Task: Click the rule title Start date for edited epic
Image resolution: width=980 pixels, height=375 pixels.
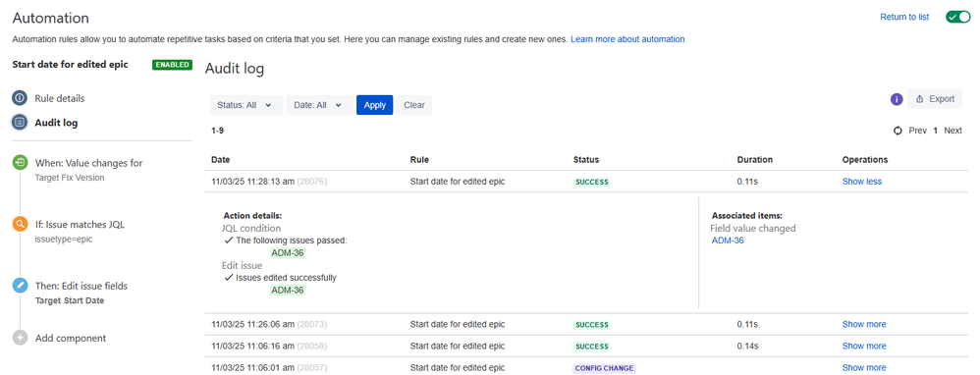Action: click(70, 65)
